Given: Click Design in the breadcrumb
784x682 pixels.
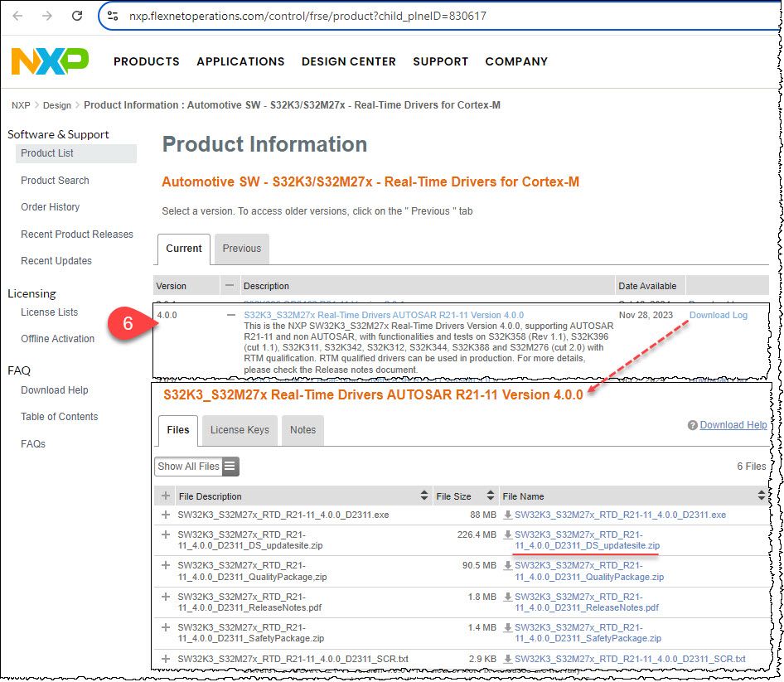Looking at the screenshot, I should [x=57, y=105].
